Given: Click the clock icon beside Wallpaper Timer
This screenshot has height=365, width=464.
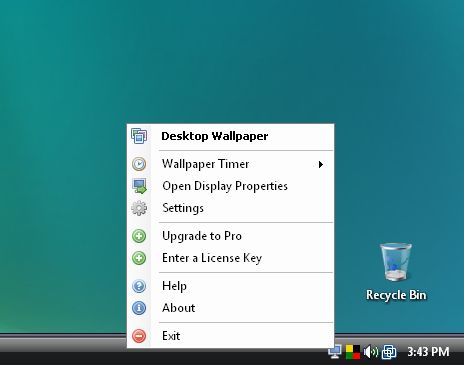Looking at the screenshot, I should [139, 164].
